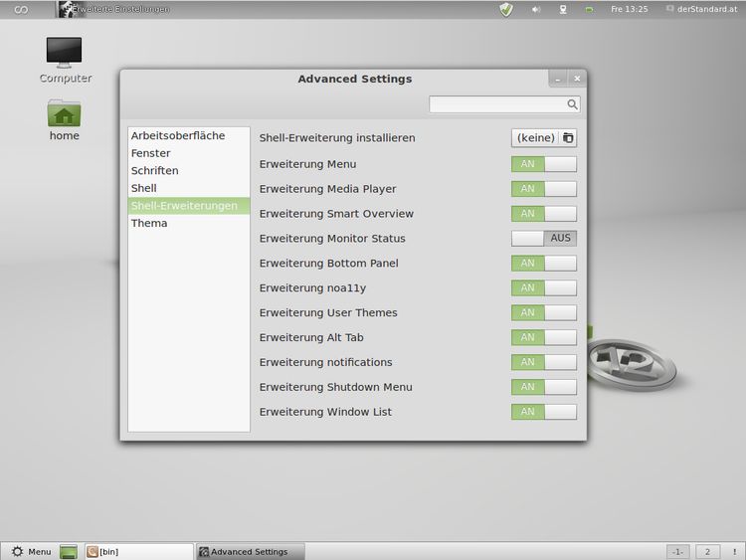Click the folder browse icon beside (keine)

[568, 138]
